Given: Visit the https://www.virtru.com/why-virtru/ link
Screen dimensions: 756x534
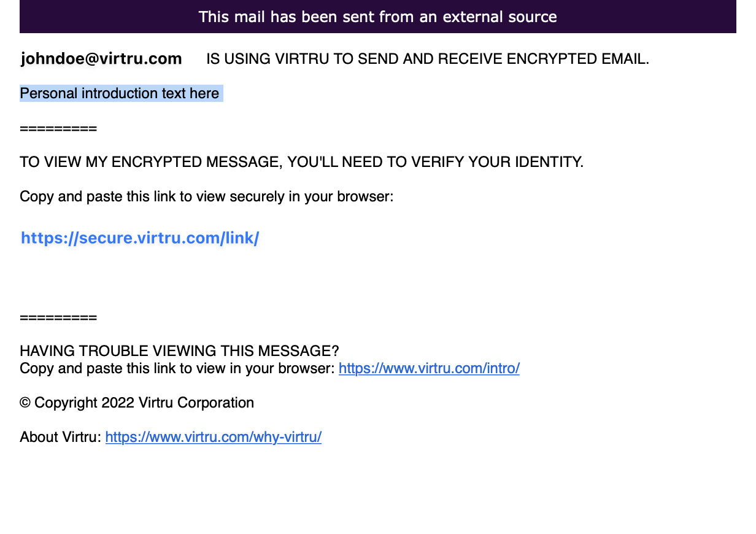Looking at the screenshot, I should (x=214, y=437).
